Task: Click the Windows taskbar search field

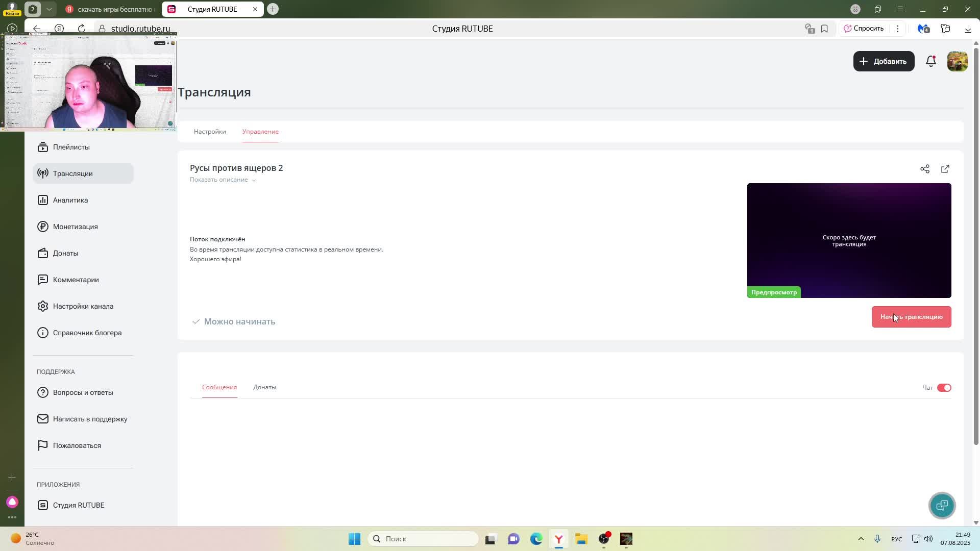Action: [424, 539]
